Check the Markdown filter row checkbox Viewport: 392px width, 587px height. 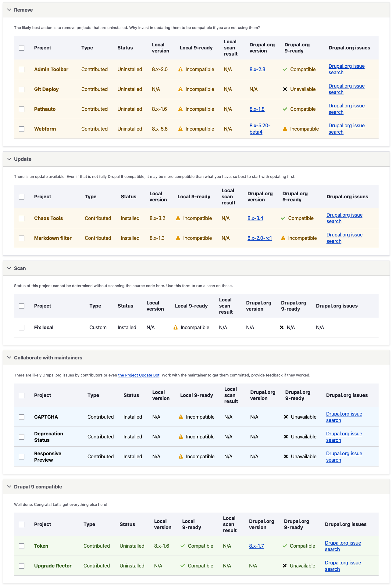pyautogui.click(x=22, y=238)
